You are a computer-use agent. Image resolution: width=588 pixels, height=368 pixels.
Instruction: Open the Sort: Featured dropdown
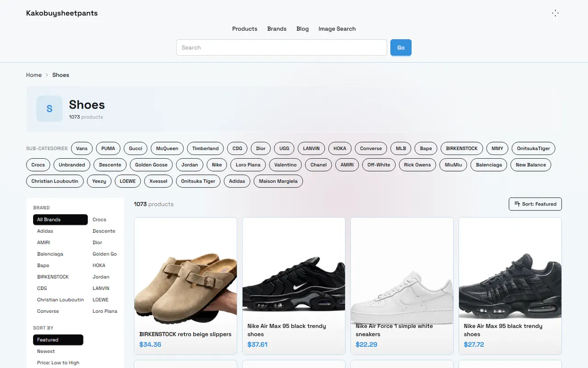point(535,204)
